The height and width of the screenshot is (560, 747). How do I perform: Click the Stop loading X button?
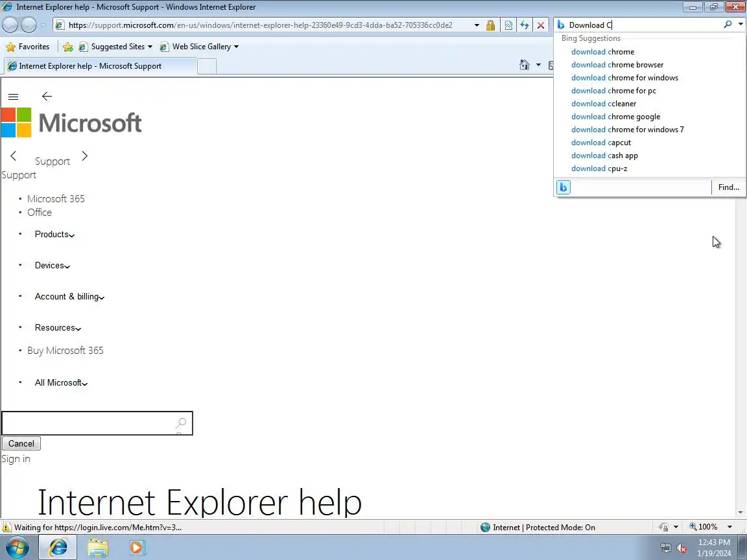pyautogui.click(x=541, y=25)
